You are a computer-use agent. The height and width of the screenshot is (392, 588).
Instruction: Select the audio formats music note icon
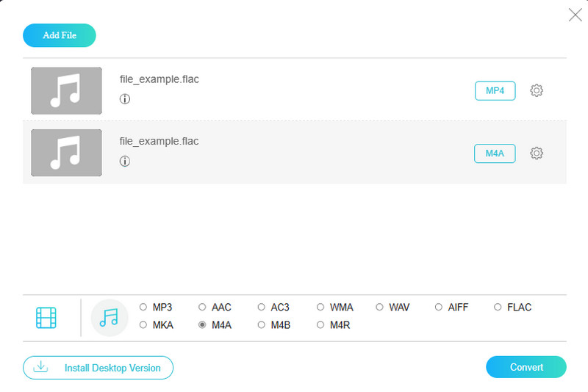[x=109, y=317]
